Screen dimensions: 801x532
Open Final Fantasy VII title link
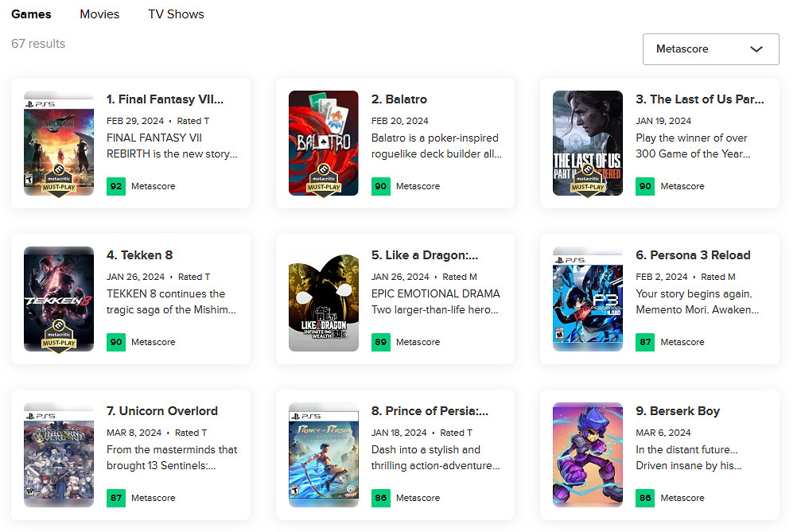[165, 99]
